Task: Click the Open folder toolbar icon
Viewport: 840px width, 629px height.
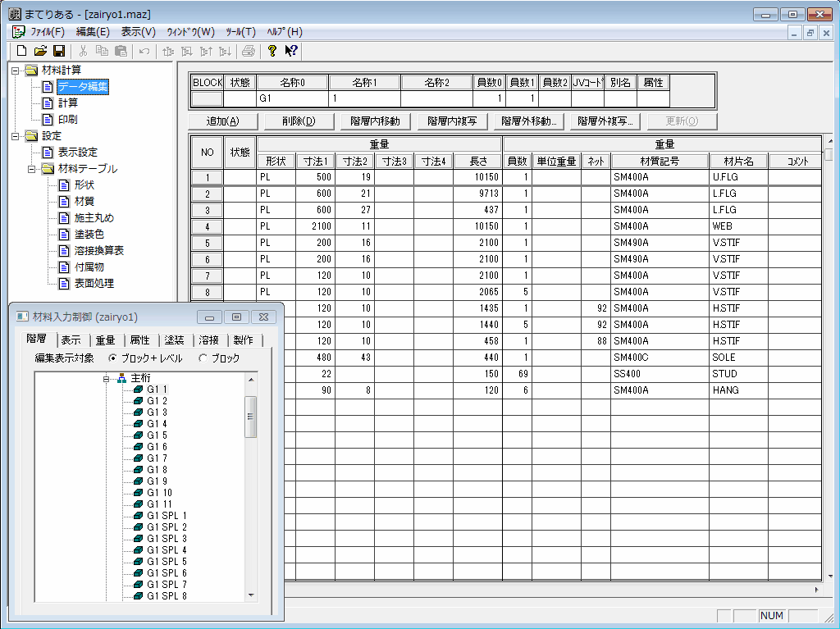Action: [x=40, y=51]
